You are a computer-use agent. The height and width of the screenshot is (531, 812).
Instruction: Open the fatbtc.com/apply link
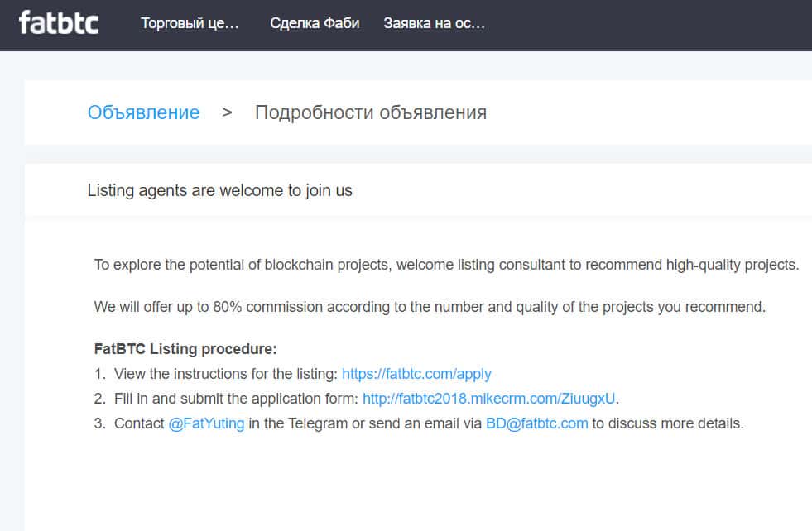click(x=416, y=374)
